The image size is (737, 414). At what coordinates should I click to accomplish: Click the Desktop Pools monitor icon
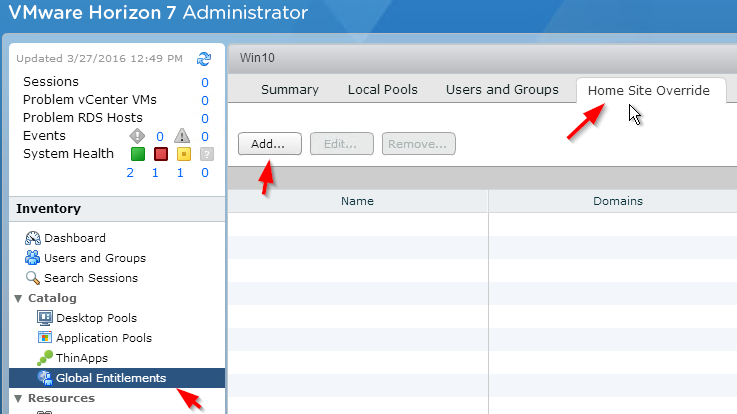pyautogui.click(x=45, y=318)
